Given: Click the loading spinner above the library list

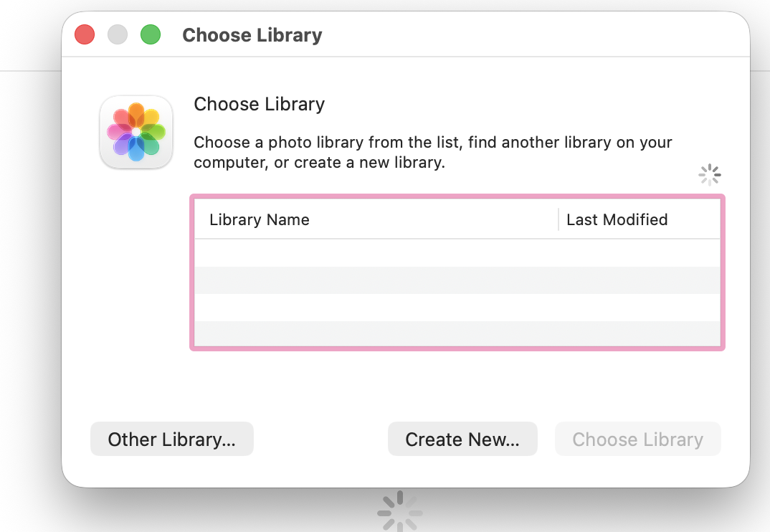Looking at the screenshot, I should click(710, 175).
